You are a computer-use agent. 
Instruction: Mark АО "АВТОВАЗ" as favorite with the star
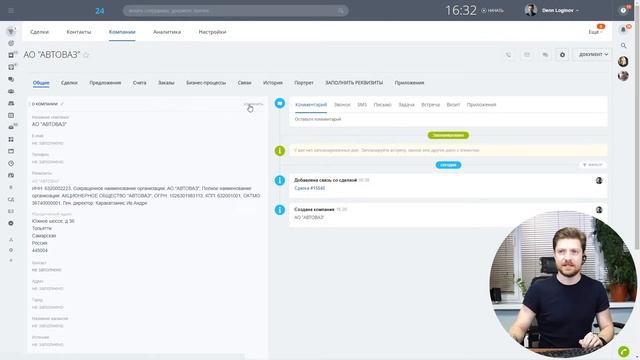pyautogui.click(x=86, y=55)
